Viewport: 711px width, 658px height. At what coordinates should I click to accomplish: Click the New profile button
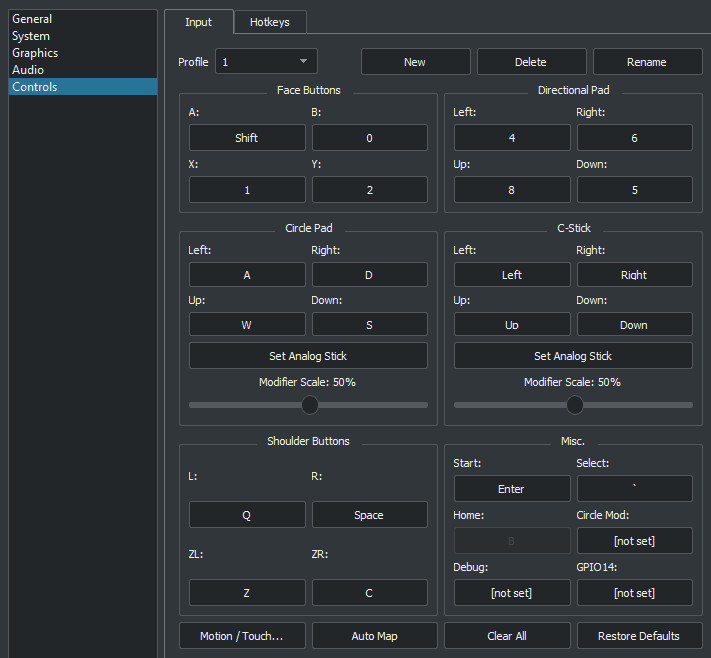415,62
